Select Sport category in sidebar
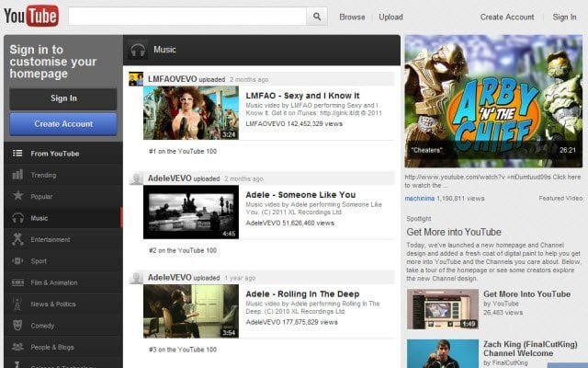588x368 pixels. pyautogui.click(x=63, y=261)
